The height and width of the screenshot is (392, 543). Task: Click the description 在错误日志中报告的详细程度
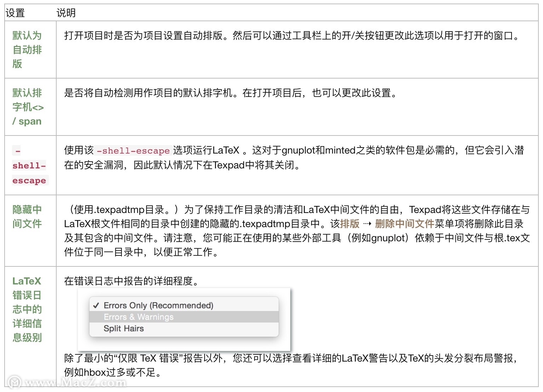131,281
